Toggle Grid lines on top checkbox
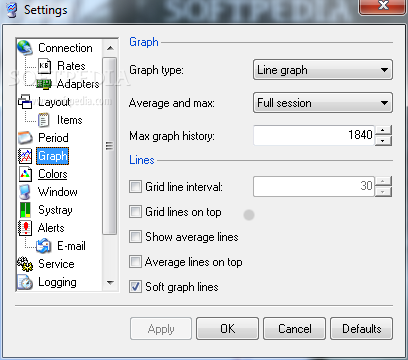408x360 pixels. tap(135, 211)
